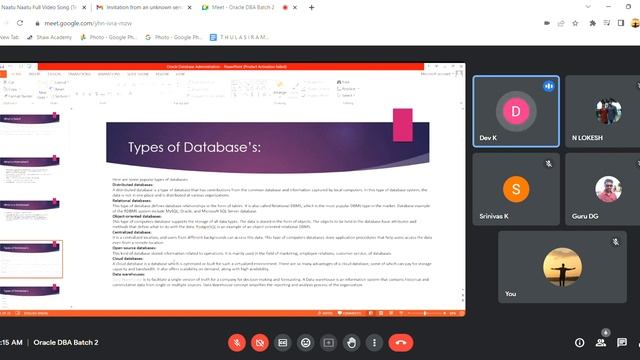Click Find in PowerPoint Editing group
640x360 pixels.
click(343, 82)
